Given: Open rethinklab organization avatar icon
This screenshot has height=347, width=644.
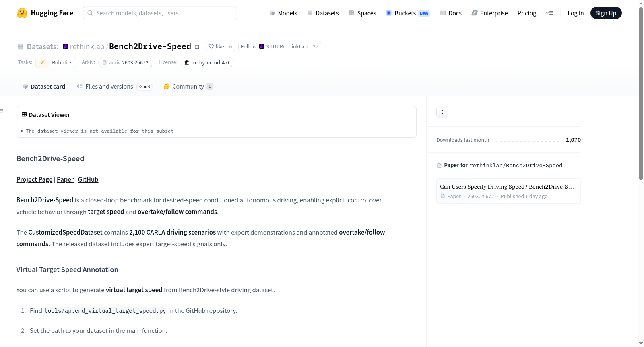Looking at the screenshot, I should [66, 46].
